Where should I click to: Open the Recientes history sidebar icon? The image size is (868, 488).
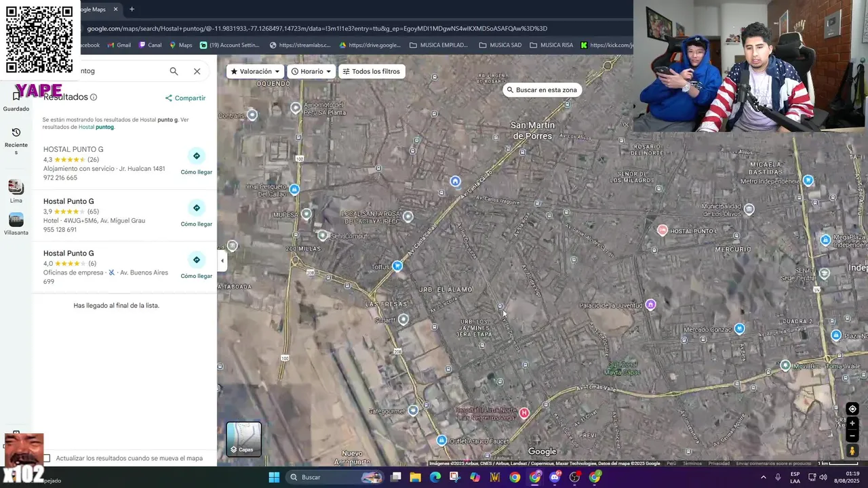[16, 141]
